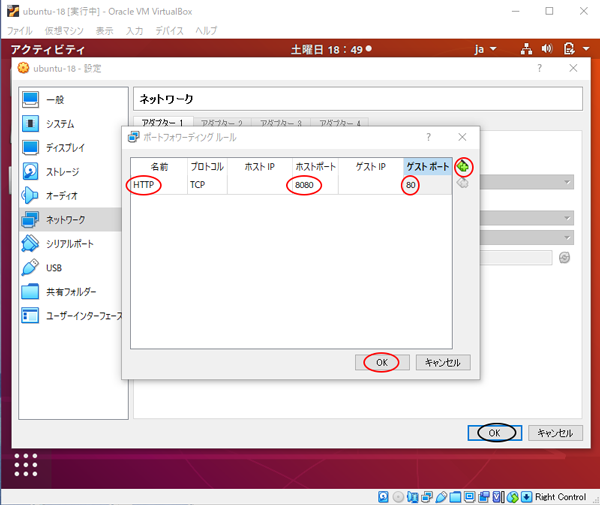The height and width of the screenshot is (505, 600).
Task: Open the USB settings category
Action: tap(70, 268)
